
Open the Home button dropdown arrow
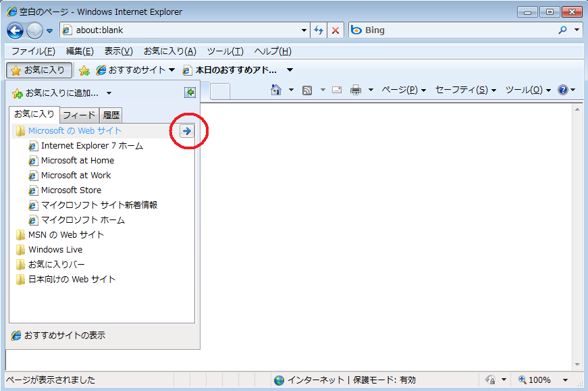click(291, 90)
